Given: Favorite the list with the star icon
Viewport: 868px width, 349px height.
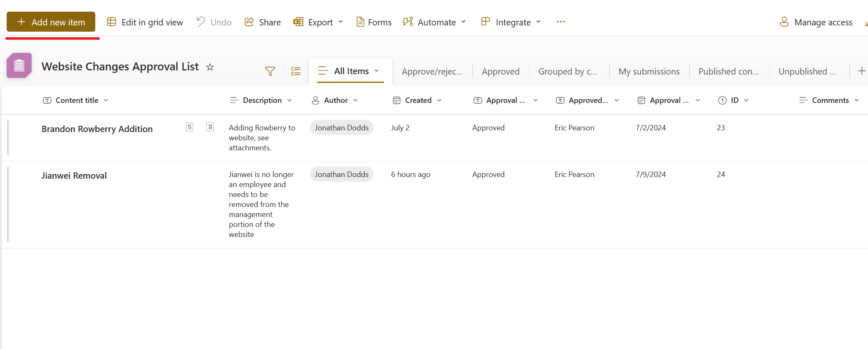Looking at the screenshot, I should tap(210, 67).
